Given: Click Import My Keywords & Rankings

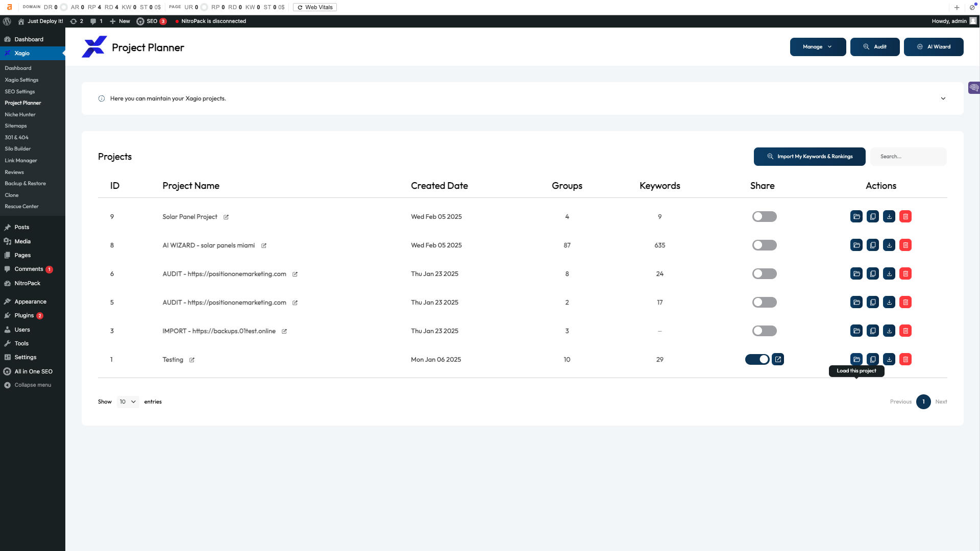Looking at the screenshot, I should [810, 157].
